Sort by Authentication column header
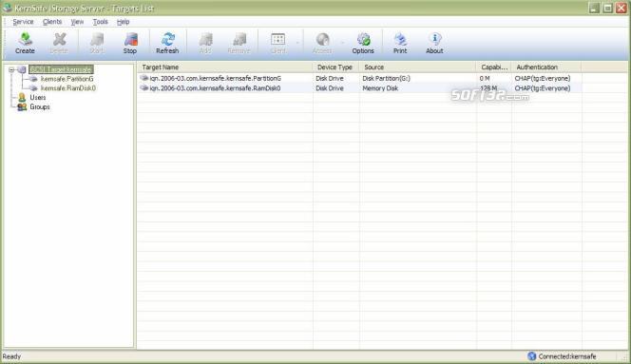 point(546,67)
